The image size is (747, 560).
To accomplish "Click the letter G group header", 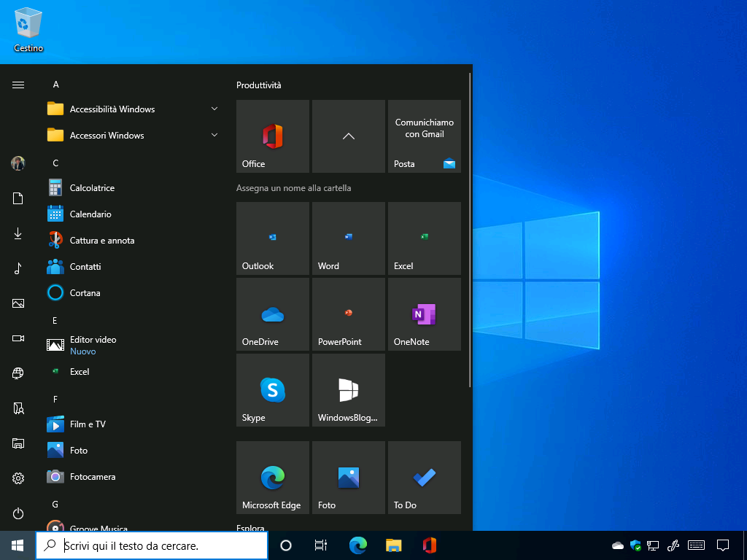I will [x=55, y=504].
